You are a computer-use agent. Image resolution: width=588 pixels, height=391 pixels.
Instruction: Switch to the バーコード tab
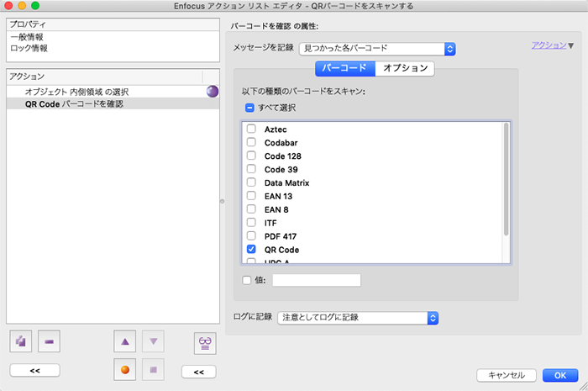click(x=345, y=68)
